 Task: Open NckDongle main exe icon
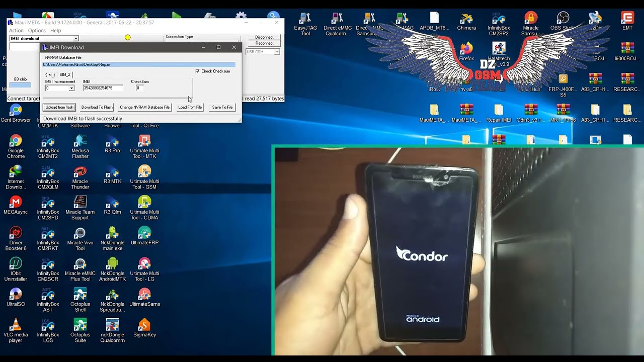(x=112, y=239)
